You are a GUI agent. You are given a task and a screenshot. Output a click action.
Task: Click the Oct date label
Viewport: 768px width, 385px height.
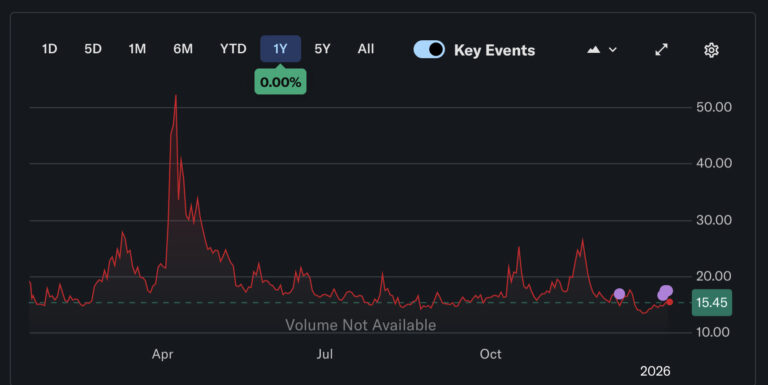click(490, 354)
